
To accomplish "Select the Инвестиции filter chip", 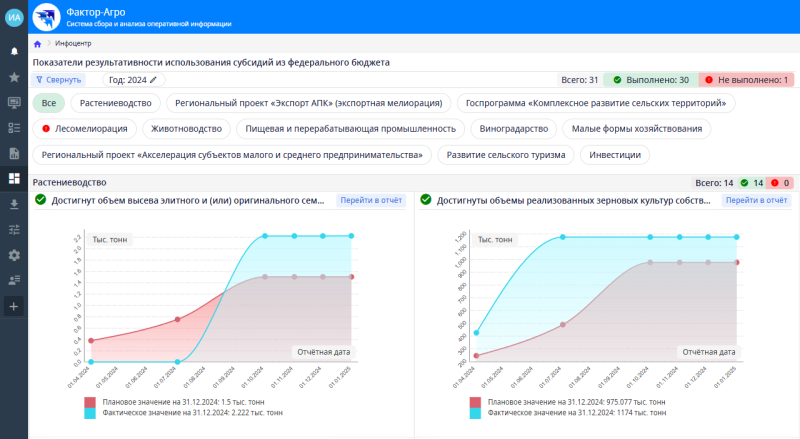I will pos(615,155).
